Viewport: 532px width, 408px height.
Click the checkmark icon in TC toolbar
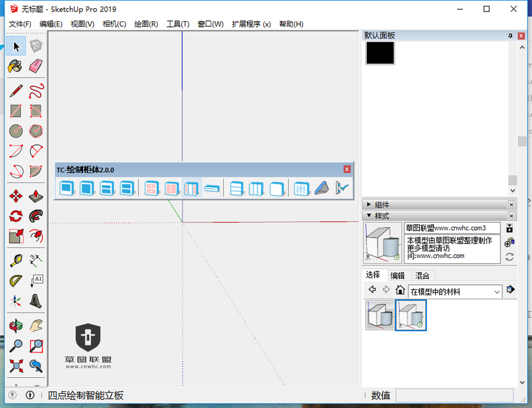[x=342, y=188]
